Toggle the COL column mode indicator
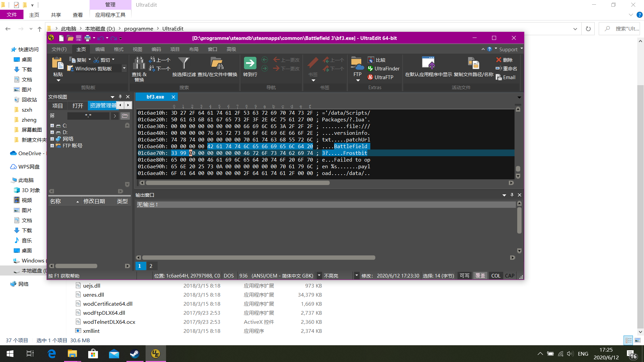Viewport: 644px width, 362px height. click(x=496, y=276)
